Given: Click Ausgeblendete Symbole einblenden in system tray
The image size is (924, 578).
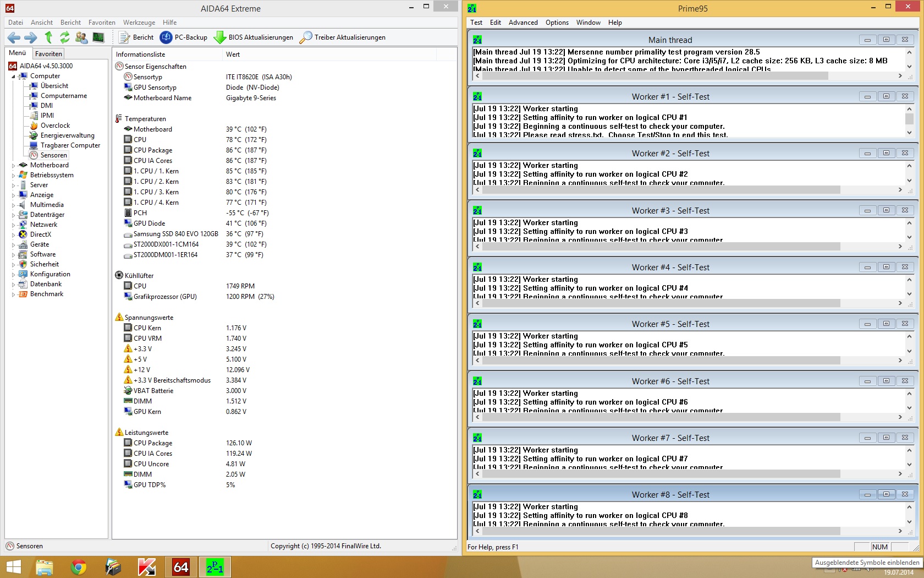Looking at the screenshot, I should [x=867, y=563].
